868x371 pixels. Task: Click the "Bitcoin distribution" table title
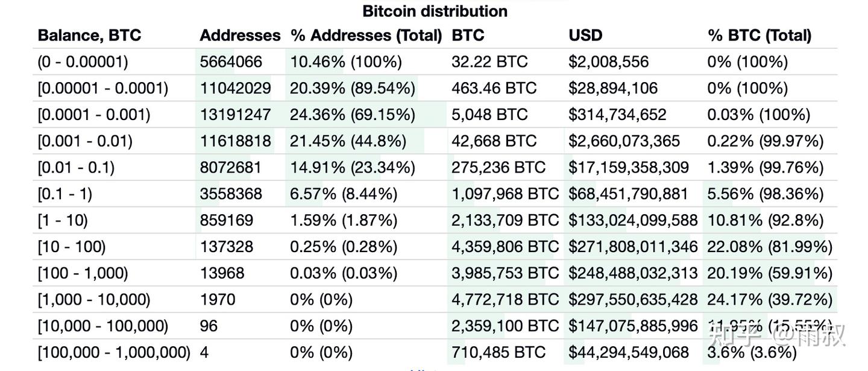[435, 11]
